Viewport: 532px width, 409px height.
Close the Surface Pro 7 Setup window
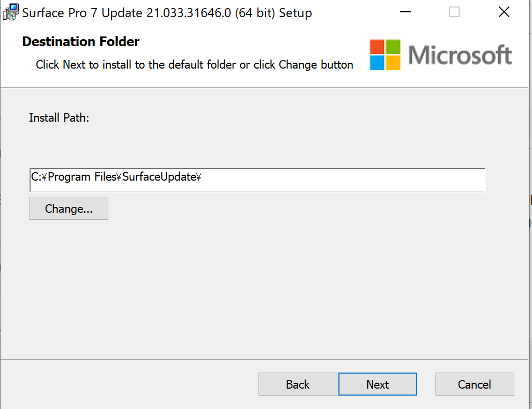pyautogui.click(x=504, y=12)
